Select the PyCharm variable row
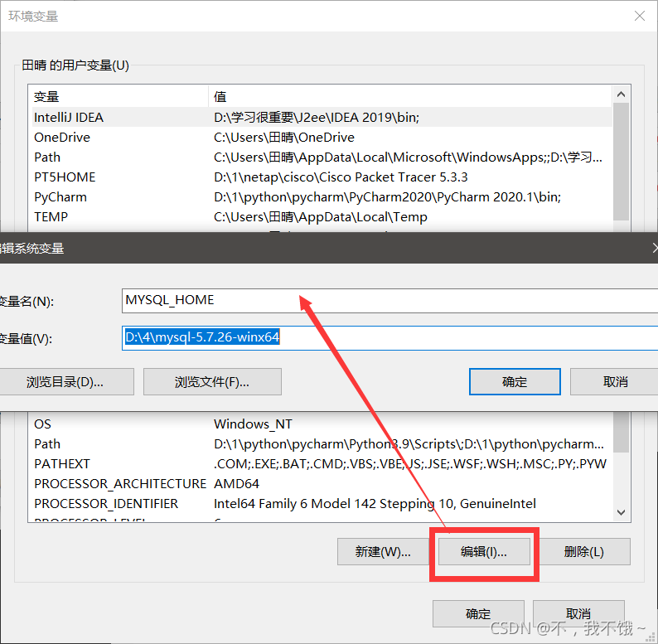This screenshot has height=644, width=658. [x=322, y=197]
